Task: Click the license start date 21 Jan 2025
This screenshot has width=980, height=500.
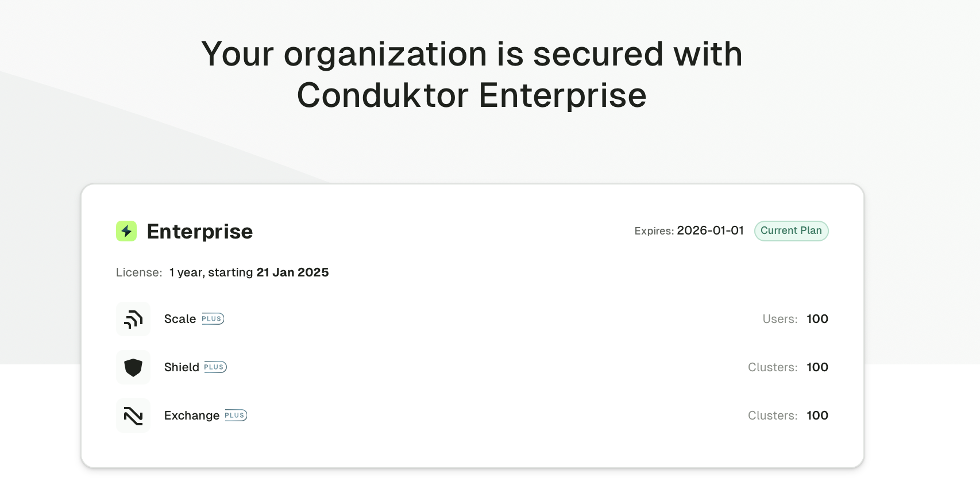Action: coord(292,272)
